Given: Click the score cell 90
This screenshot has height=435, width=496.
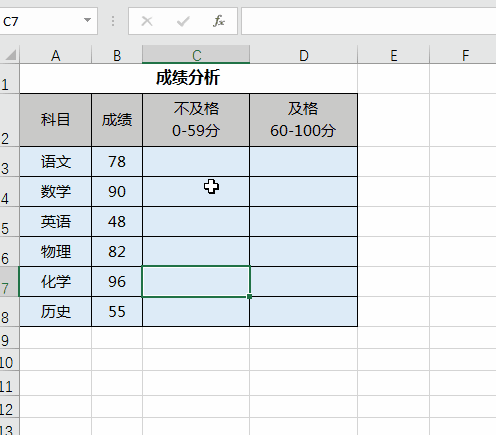Looking at the screenshot, I should point(117,192).
